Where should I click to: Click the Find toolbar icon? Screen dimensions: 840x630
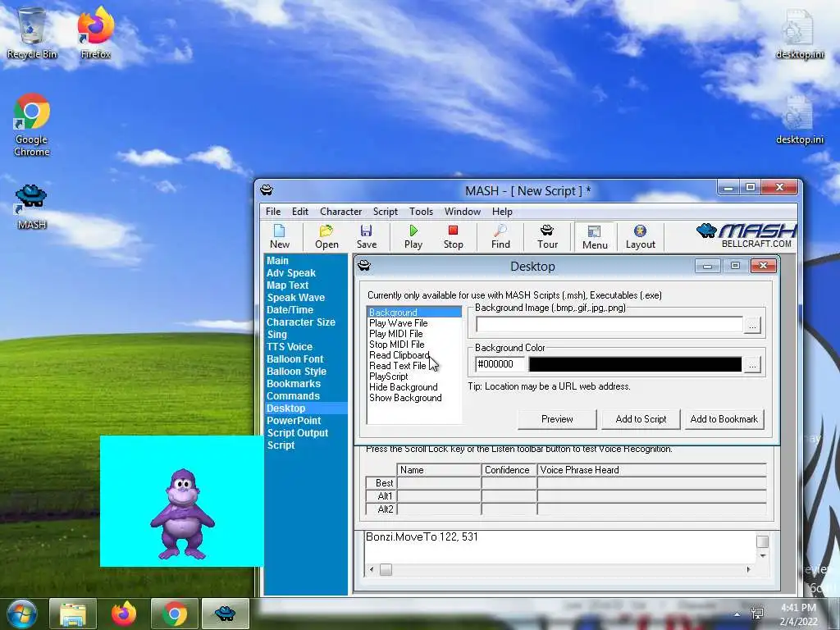(x=500, y=237)
